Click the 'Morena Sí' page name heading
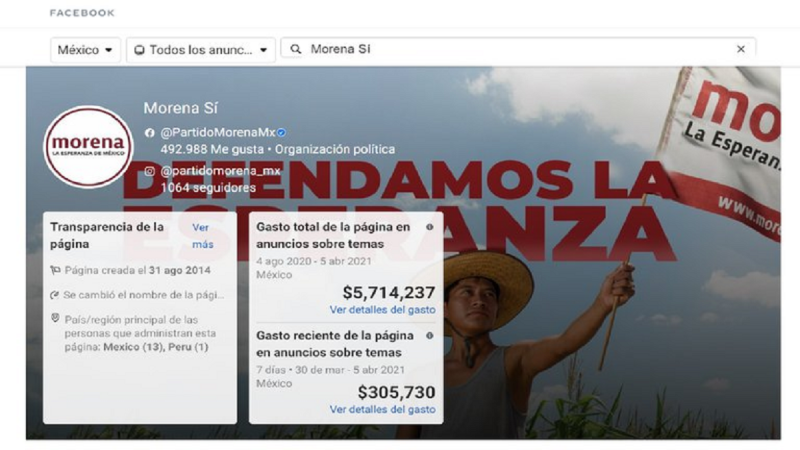Image resolution: width=800 pixels, height=450 pixels. coord(180,108)
